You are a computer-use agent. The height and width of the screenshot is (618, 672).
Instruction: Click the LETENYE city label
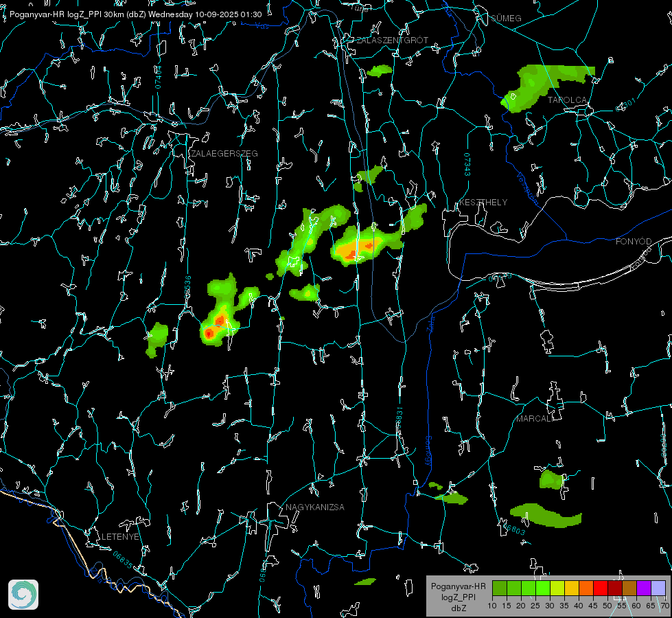point(120,537)
